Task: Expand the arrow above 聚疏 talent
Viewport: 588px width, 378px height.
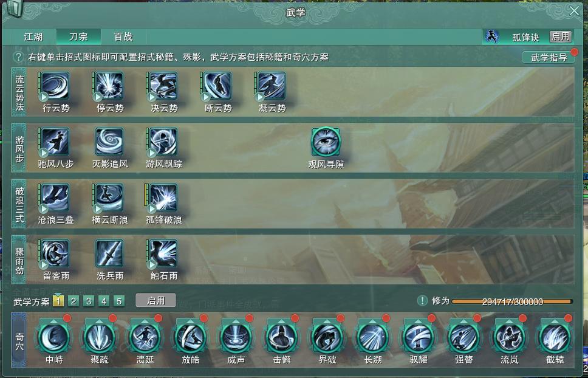Action: point(100,321)
